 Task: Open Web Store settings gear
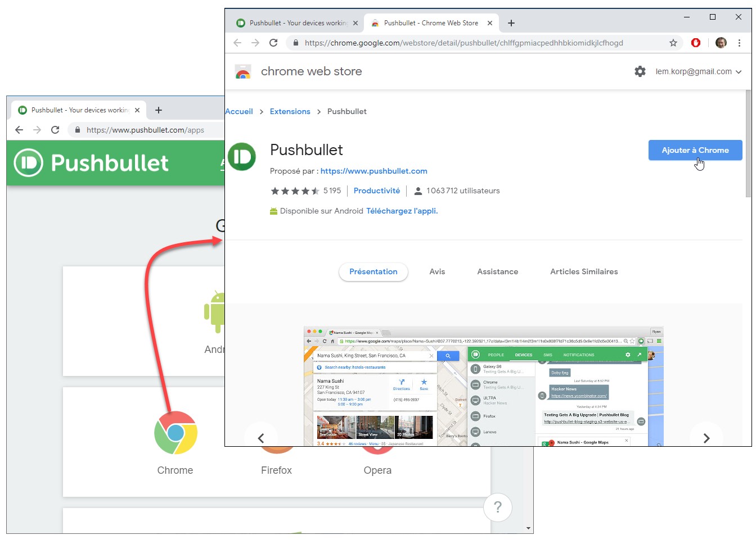click(x=640, y=71)
